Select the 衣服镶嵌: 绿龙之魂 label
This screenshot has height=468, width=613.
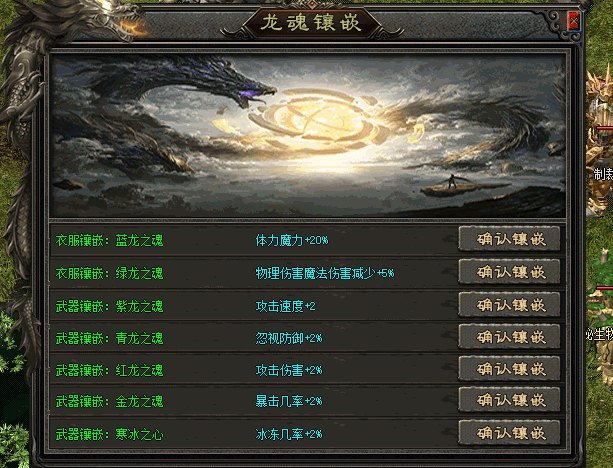point(109,273)
